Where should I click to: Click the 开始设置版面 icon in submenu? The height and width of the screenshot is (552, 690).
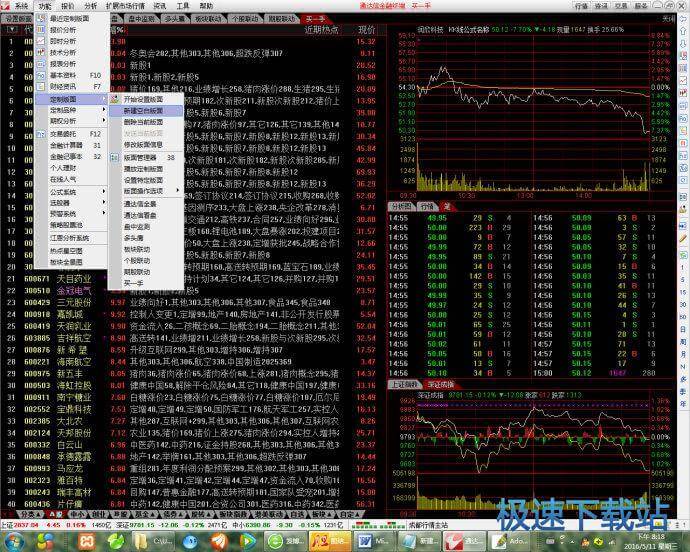tap(114, 99)
